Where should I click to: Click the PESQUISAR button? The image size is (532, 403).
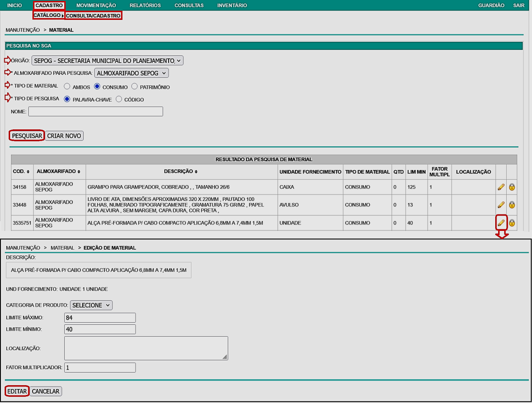coord(27,136)
